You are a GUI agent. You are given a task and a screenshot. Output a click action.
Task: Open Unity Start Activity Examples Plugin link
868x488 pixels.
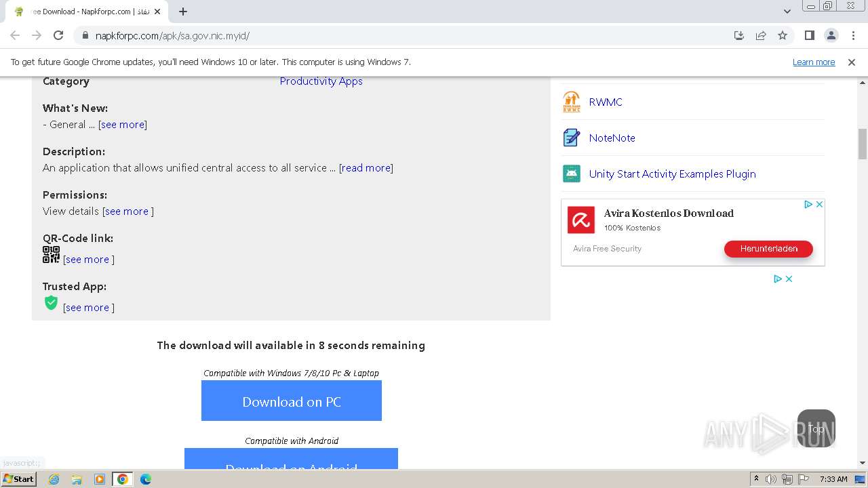672,174
